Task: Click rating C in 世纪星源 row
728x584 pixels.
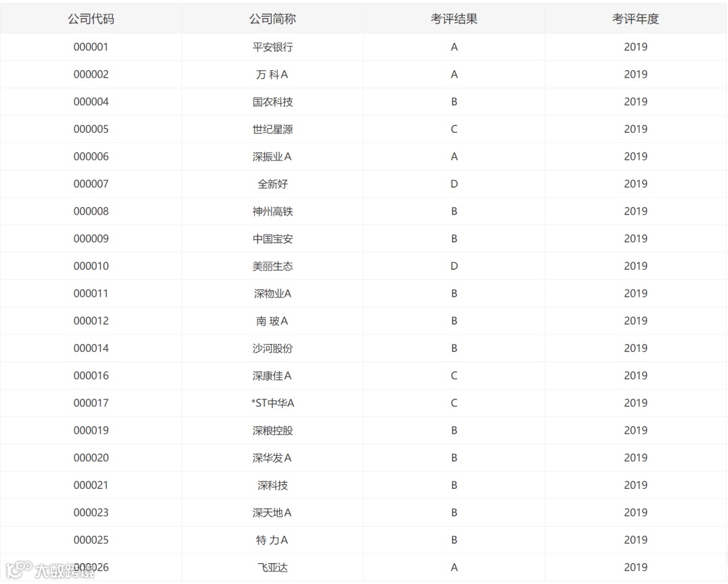Action: 454,129
